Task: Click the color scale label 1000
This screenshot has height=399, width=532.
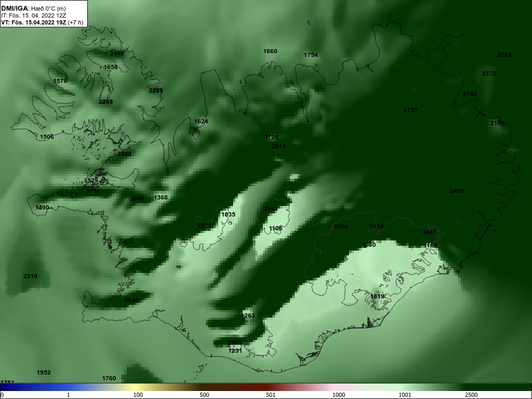Action: tap(338, 395)
